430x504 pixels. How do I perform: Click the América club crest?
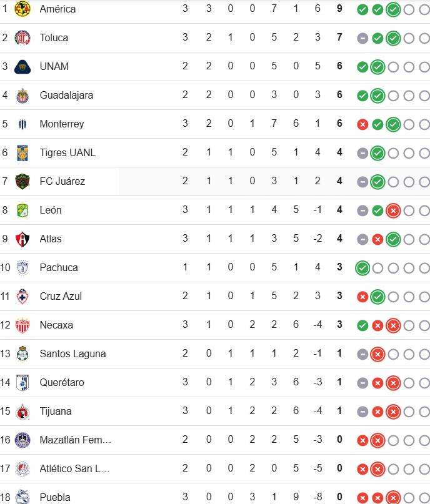(22, 9)
